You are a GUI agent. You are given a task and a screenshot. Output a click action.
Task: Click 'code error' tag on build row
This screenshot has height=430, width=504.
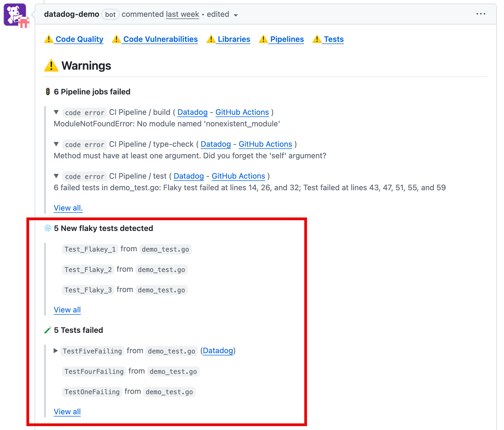(85, 113)
